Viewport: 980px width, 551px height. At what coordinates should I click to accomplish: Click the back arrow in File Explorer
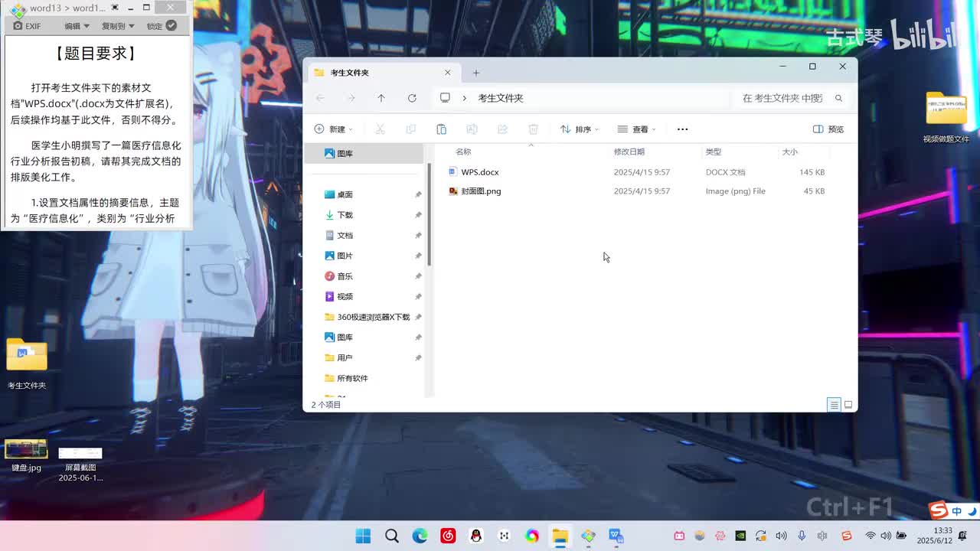320,98
